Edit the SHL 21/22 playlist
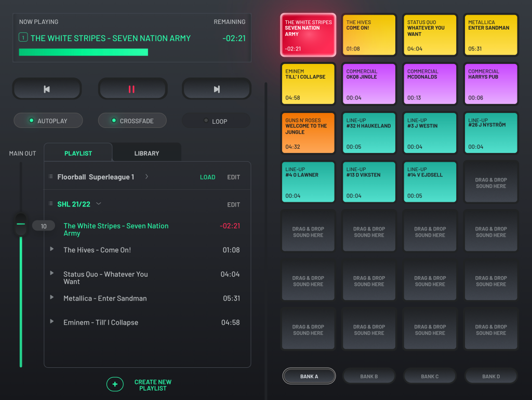Viewport: 532px width, 400px height. 233,204
